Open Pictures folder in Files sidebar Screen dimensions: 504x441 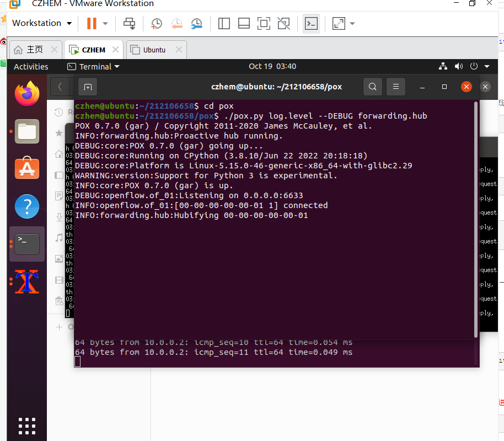click(59, 259)
